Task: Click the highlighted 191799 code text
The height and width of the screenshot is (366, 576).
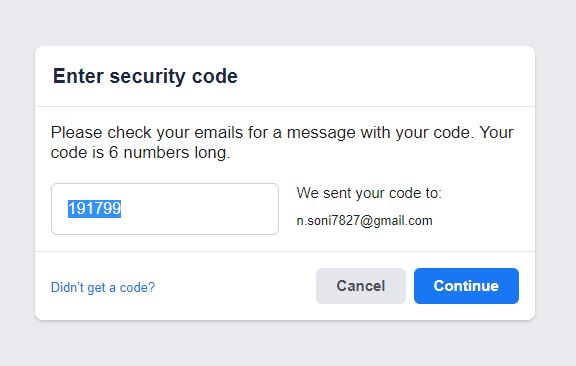Action: tap(94, 208)
